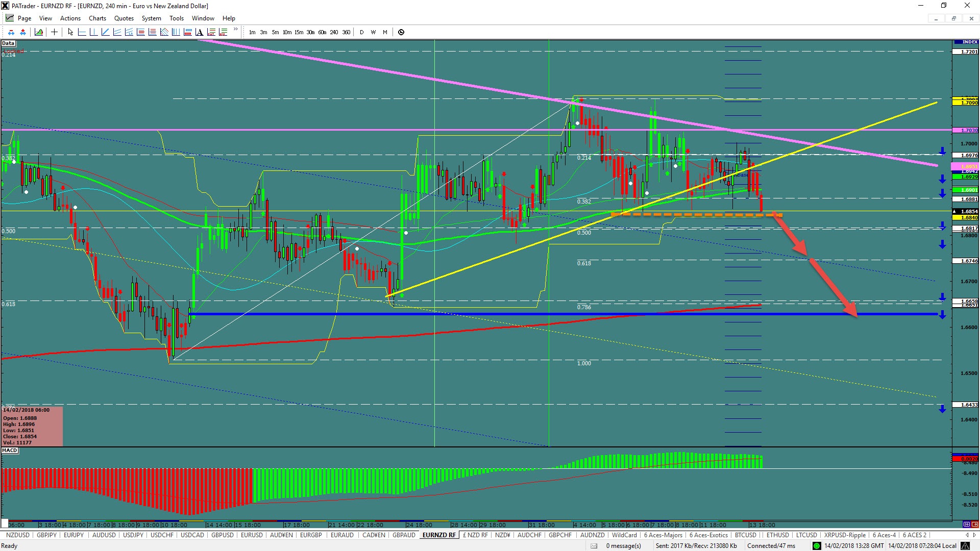Pick the vertical line drawing tool

pyautogui.click(x=93, y=32)
